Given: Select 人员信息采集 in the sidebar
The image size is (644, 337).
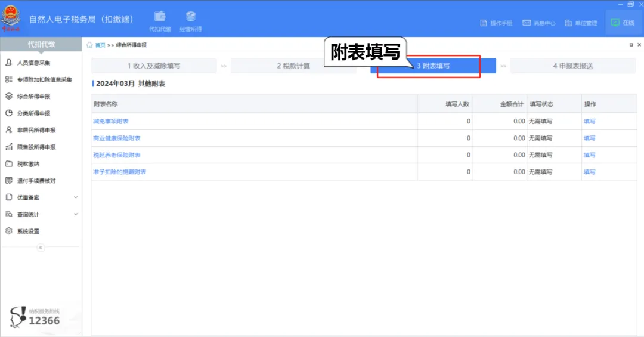Looking at the screenshot, I should point(33,63).
